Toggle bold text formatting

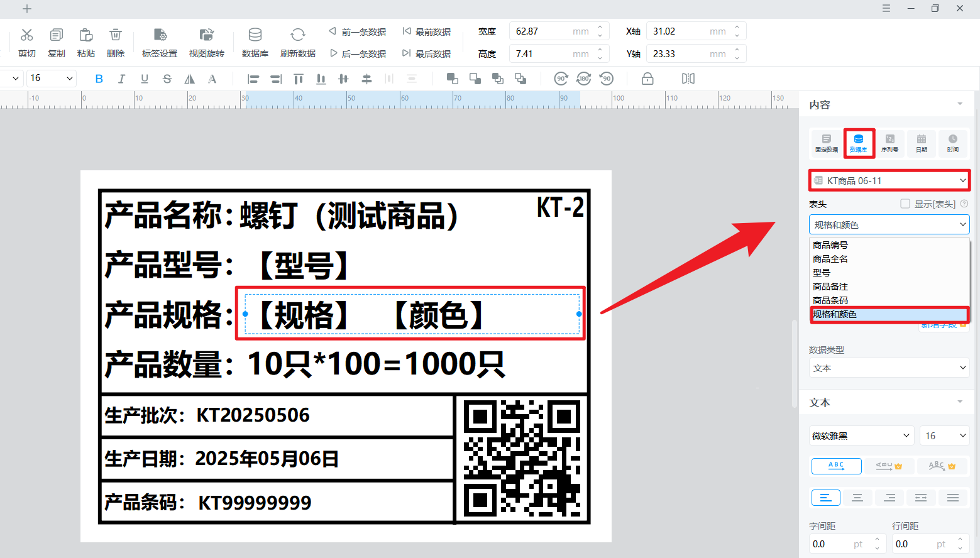pyautogui.click(x=99, y=79)
